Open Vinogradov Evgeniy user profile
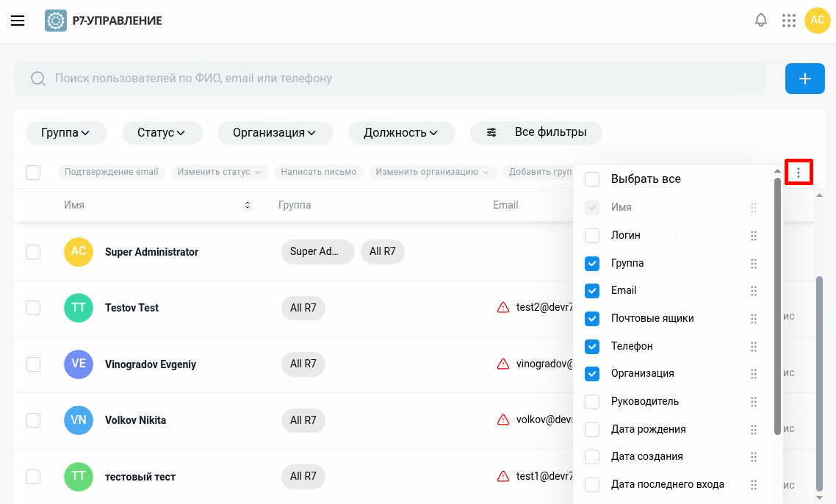 (151, 364)
